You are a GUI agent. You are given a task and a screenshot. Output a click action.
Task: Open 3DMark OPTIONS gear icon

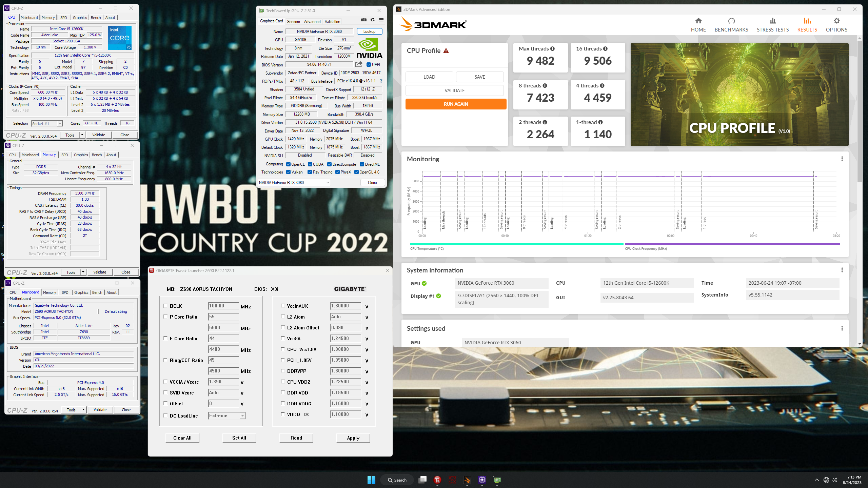coord(836,21)
